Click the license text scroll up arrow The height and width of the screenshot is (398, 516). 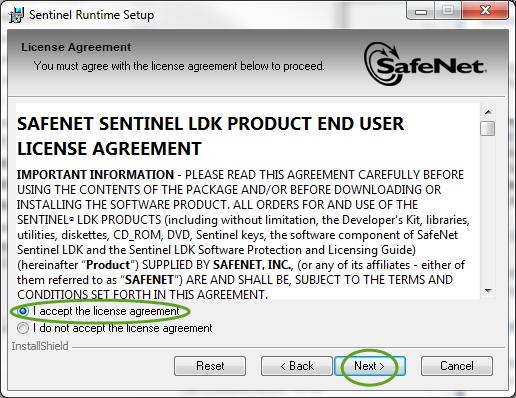point(488,112)
